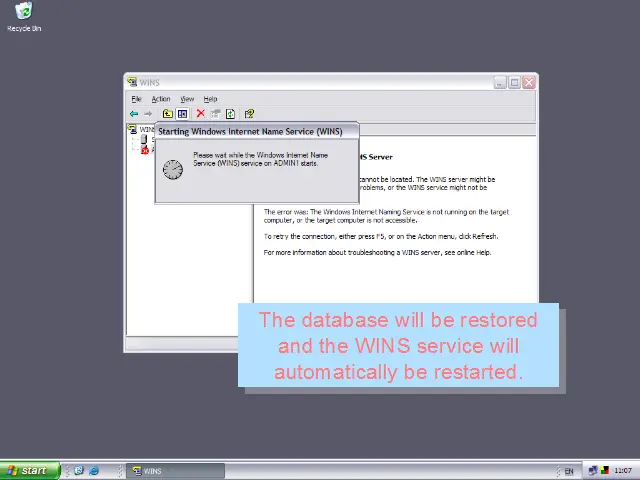This screenshot has width=640, height=480.
Task: Click the "To retry the connection" text
Action: click(381, 236)
